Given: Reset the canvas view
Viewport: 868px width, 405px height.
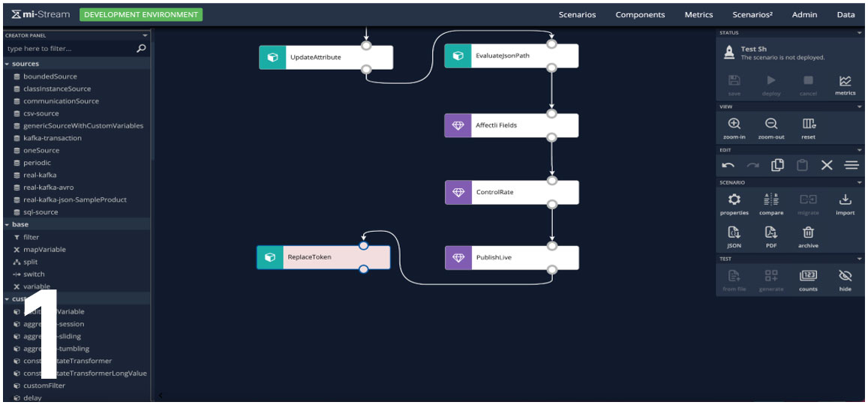Looking at the screenshot, I should tap(808, 124).
